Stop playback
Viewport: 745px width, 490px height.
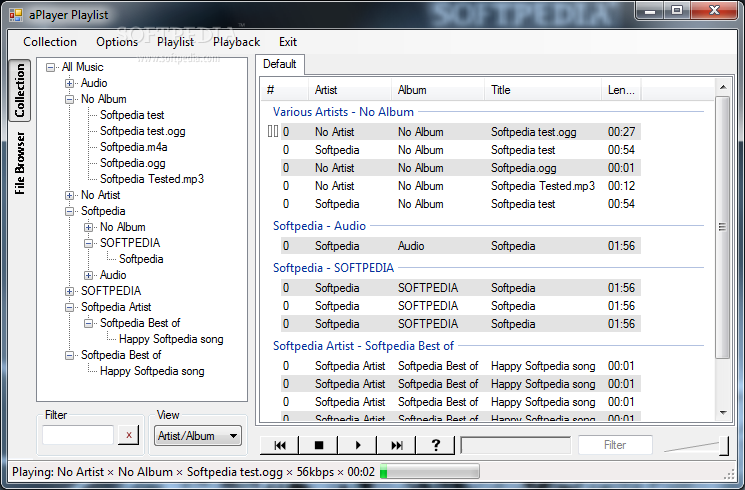click(x=319, y=445)
